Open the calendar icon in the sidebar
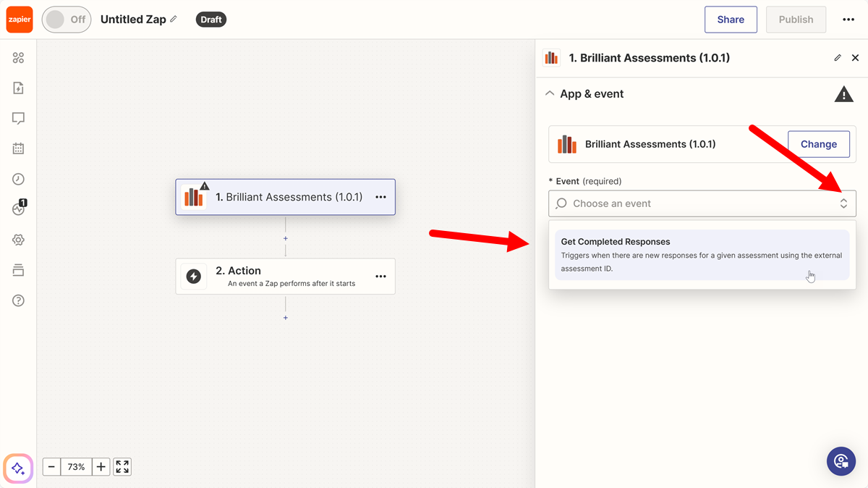The height and width of the screenshot is (488, 868). (x=20, y=148)
